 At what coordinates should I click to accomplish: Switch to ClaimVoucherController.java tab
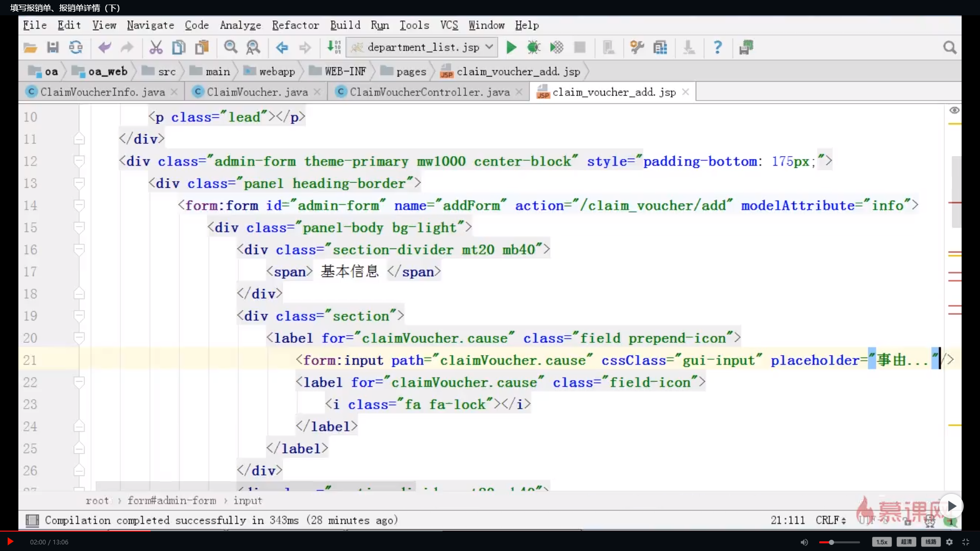click(x=429, y=92)
